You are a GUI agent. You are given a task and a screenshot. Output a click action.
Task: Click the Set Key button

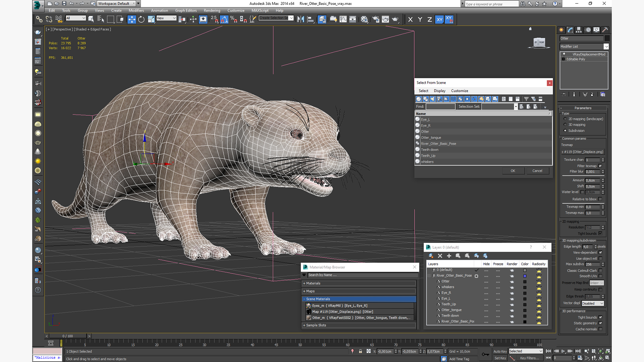(500, 358)
